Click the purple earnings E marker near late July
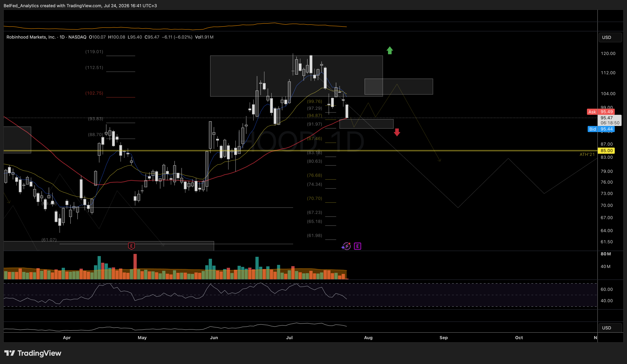Viewport: 627px width, 364px height. point(358,246)
